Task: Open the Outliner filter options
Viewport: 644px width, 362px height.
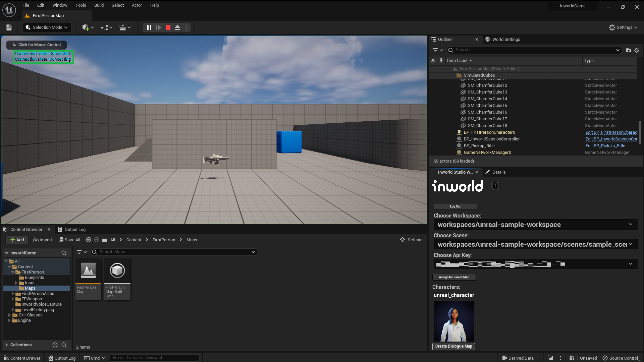Action: coord(438,50)
